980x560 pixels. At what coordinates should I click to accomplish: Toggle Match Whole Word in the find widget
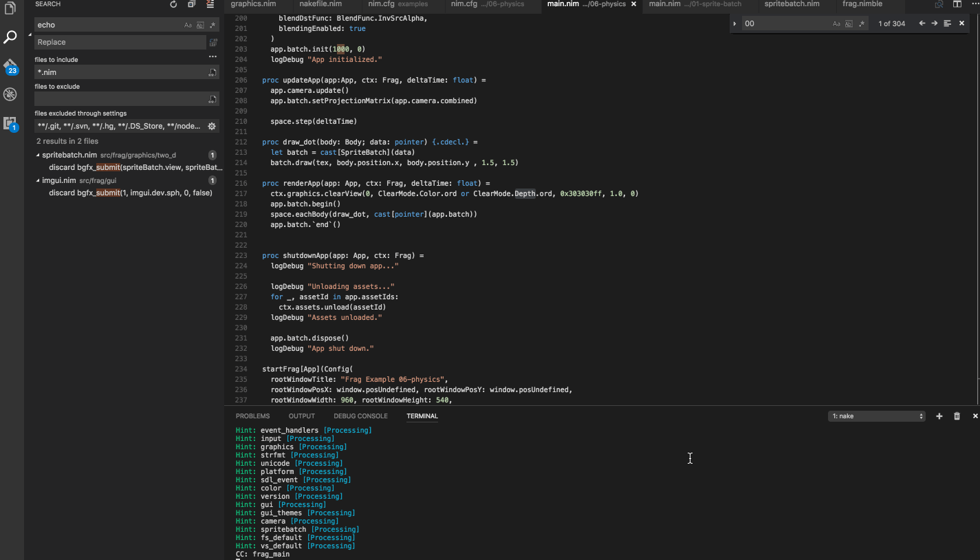(849, 23)
